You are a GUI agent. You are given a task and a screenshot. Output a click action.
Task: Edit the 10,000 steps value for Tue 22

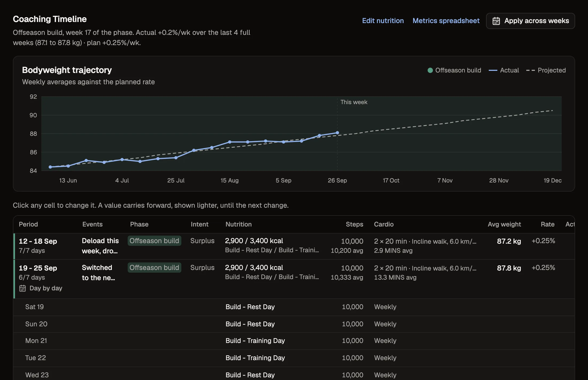coord(352,358)
